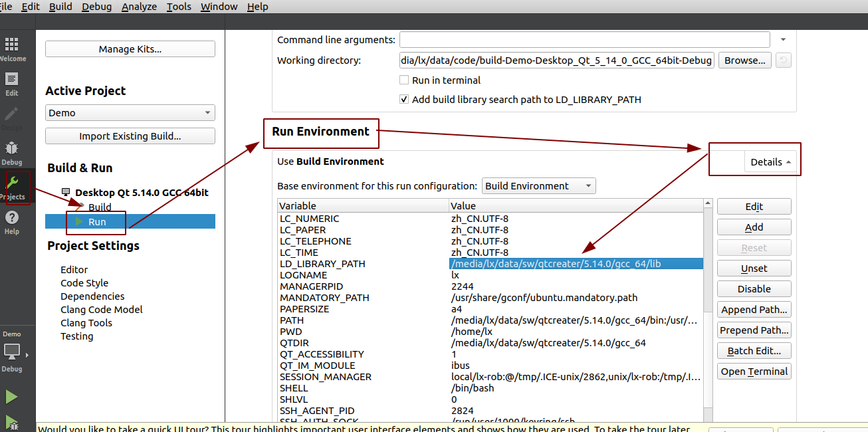Click the SHELL value /bin/bash
The height and width of the screenshot is (432, 868).
pos(473,388)
